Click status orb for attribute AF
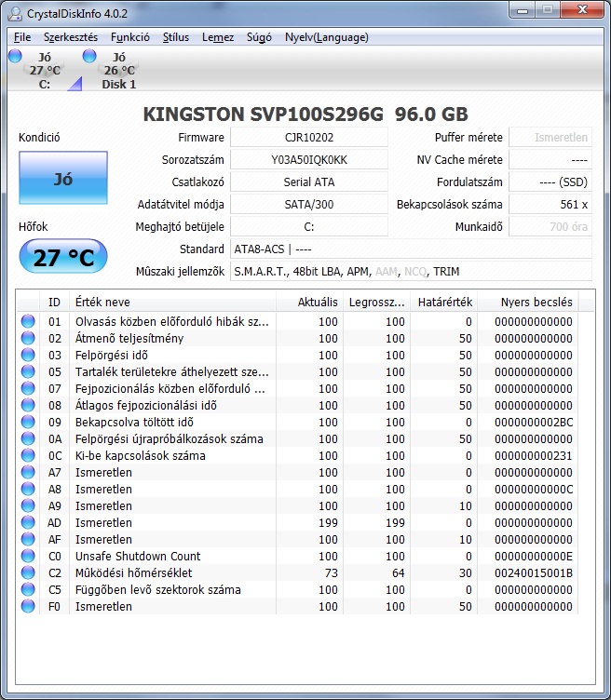The image size is (611, 700). (x=28, y=539)
